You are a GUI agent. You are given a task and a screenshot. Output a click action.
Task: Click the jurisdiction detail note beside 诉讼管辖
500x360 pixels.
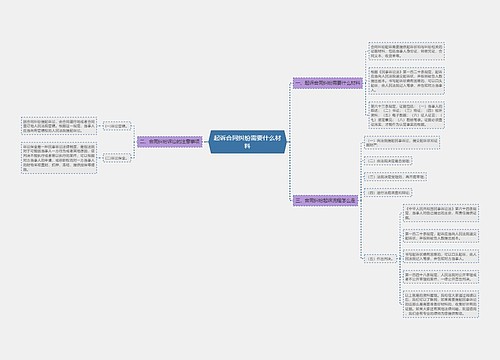coord(59,126)
